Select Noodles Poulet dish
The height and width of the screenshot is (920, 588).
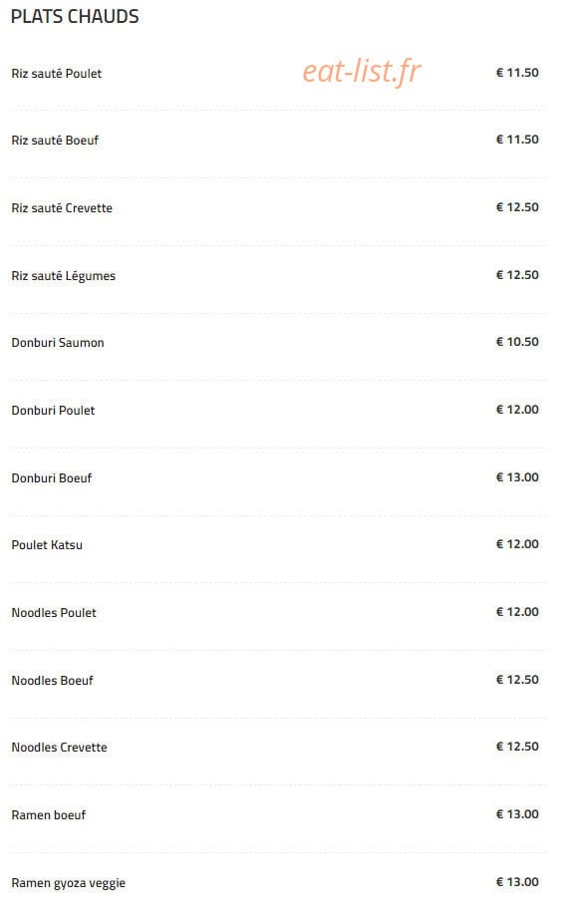(x=54, y=613)
